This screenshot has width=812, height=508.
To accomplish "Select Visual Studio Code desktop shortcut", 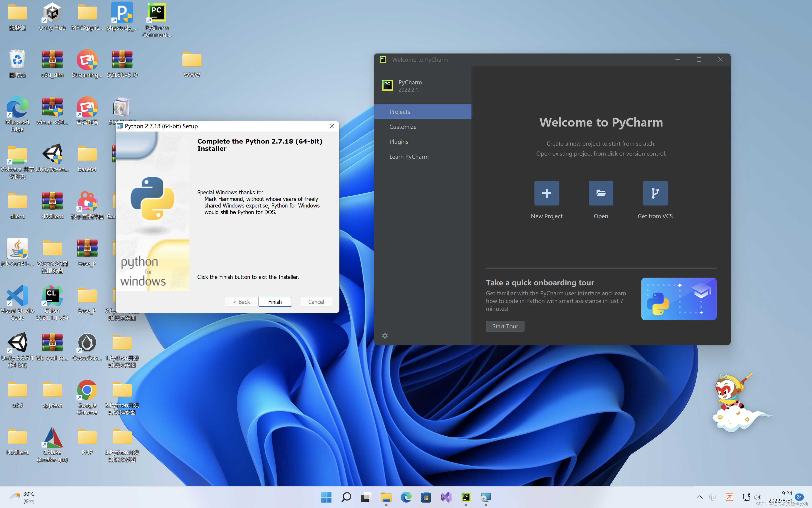I will [17, 303].
